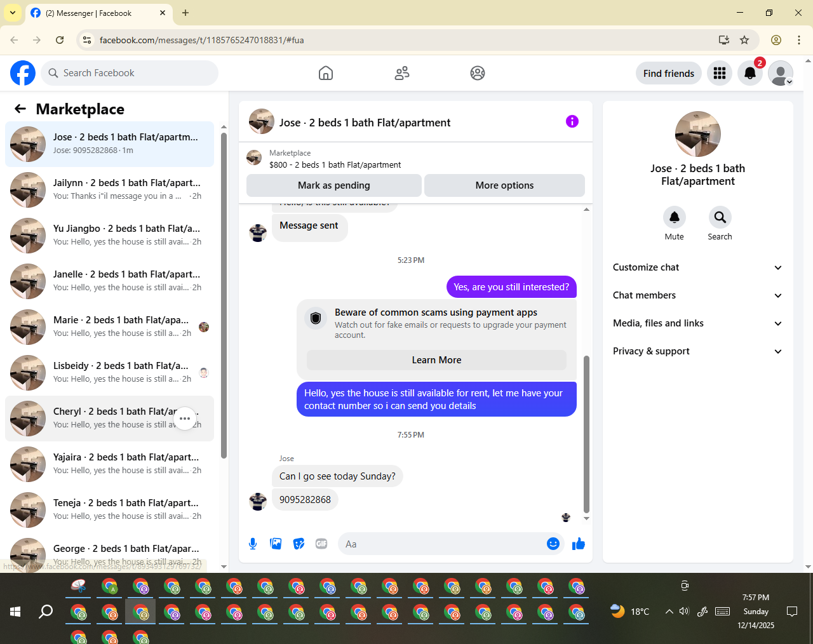Open the Facebook menu grid icon
The height and width of the screenshot is (644, 813).
[x=720, y=73]
